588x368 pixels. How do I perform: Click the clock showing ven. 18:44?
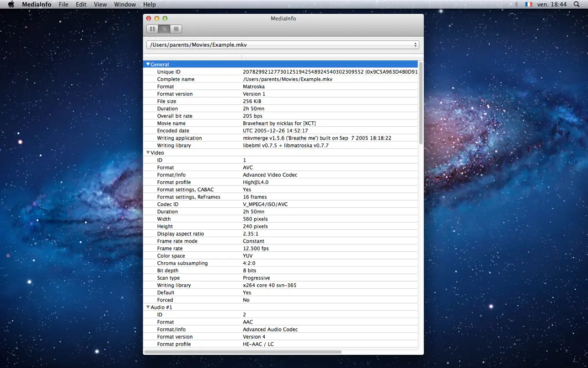pos(551,5)
